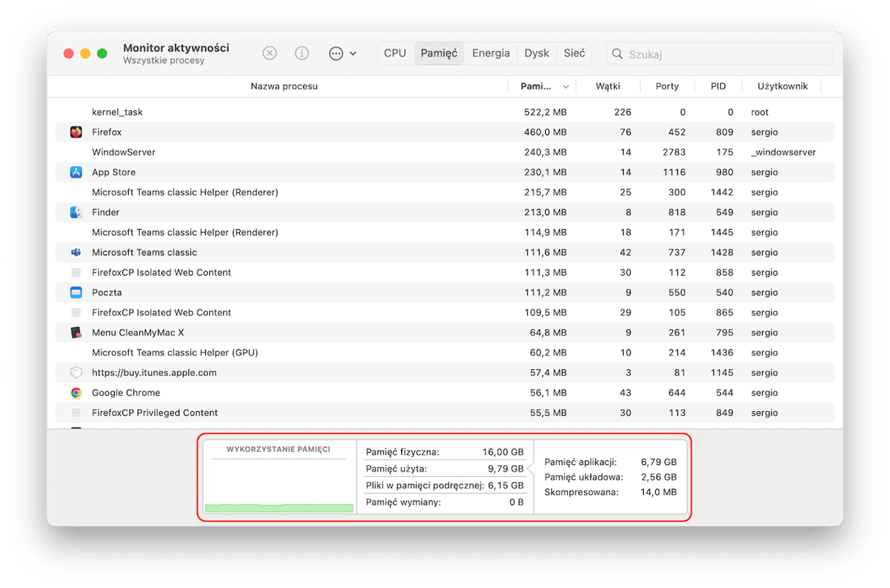Click the Poczta mail icon
Image resolution: width=890 pixels, height=588 pixels.
pyautogui.click(x=76, y=293)
